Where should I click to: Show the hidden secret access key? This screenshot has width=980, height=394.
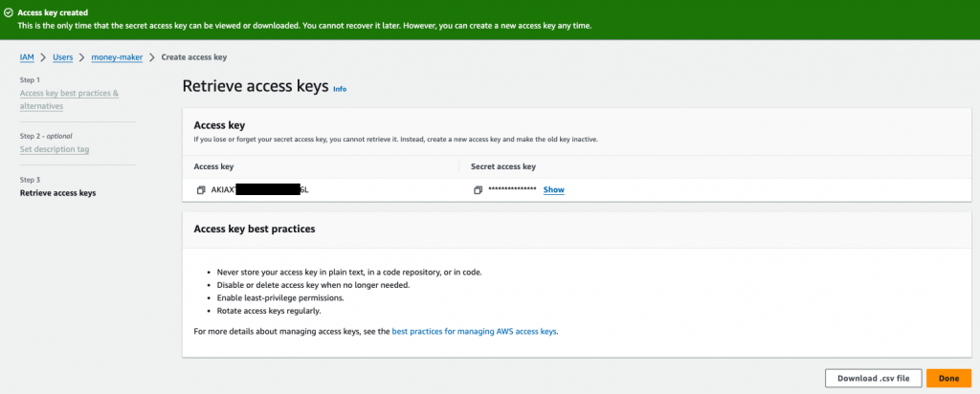point(553,190)
